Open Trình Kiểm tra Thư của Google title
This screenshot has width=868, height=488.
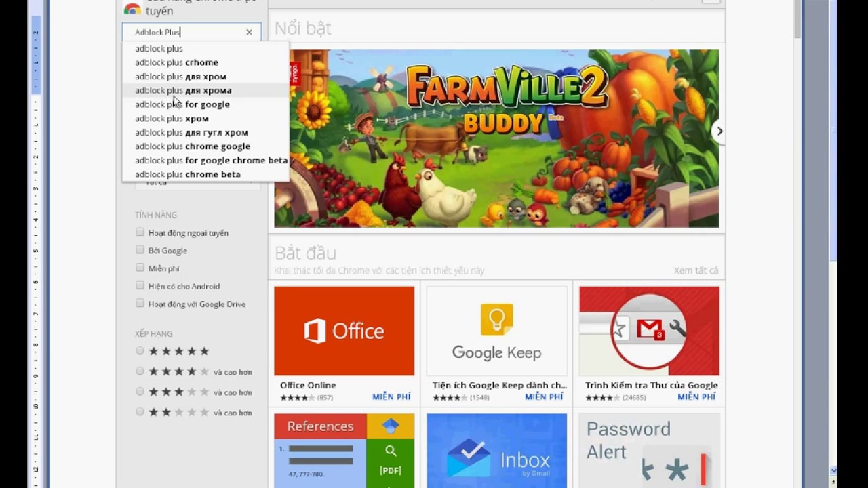(x=652, y=385)
